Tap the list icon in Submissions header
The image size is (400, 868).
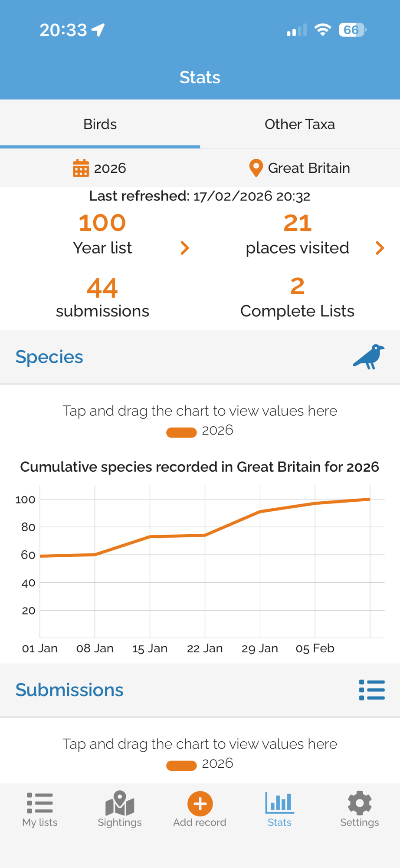tap(372, 690)
